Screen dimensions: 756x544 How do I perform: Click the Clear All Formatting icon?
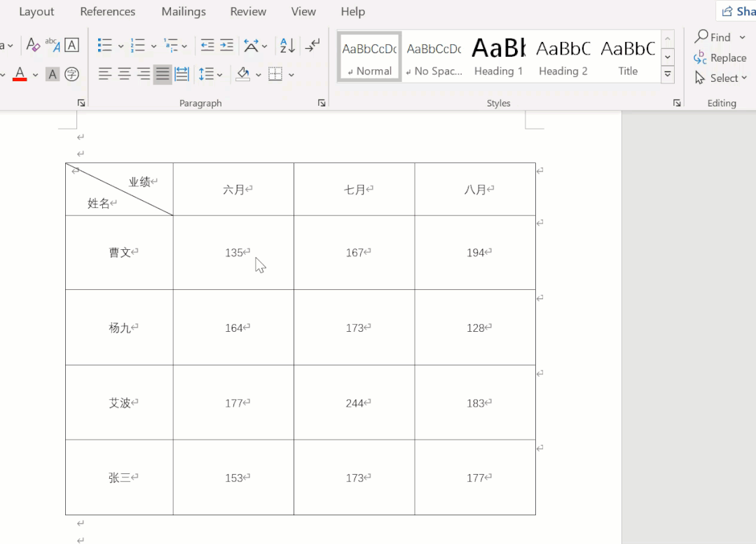click(x=33, y=46)
